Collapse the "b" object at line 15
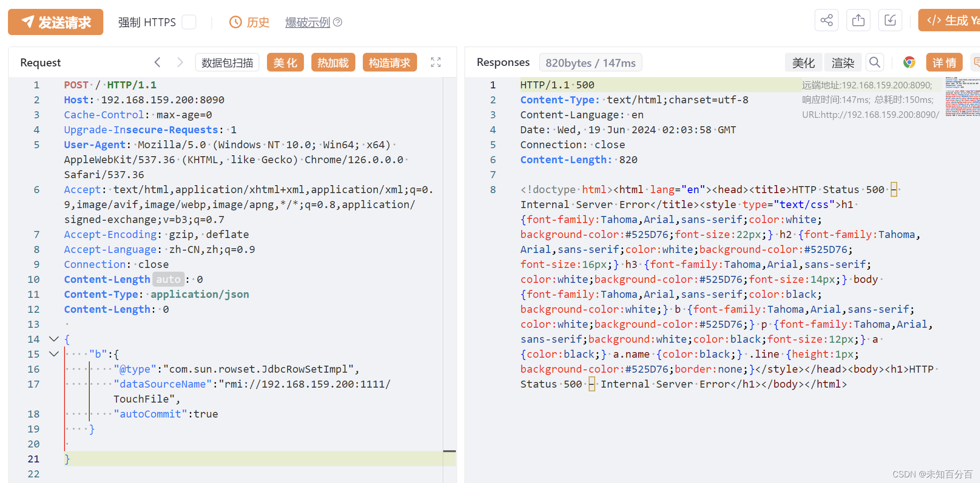Screen dimensions: 980x483 [x=54, y=354]
